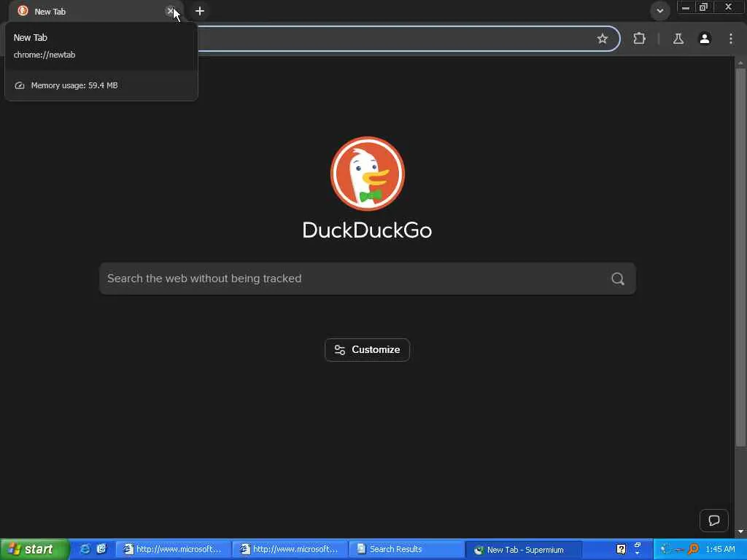This screenshot has width=747, height=560.
Task: Open the tab search dropdown chevron
Action: click(x=659, y=10)
